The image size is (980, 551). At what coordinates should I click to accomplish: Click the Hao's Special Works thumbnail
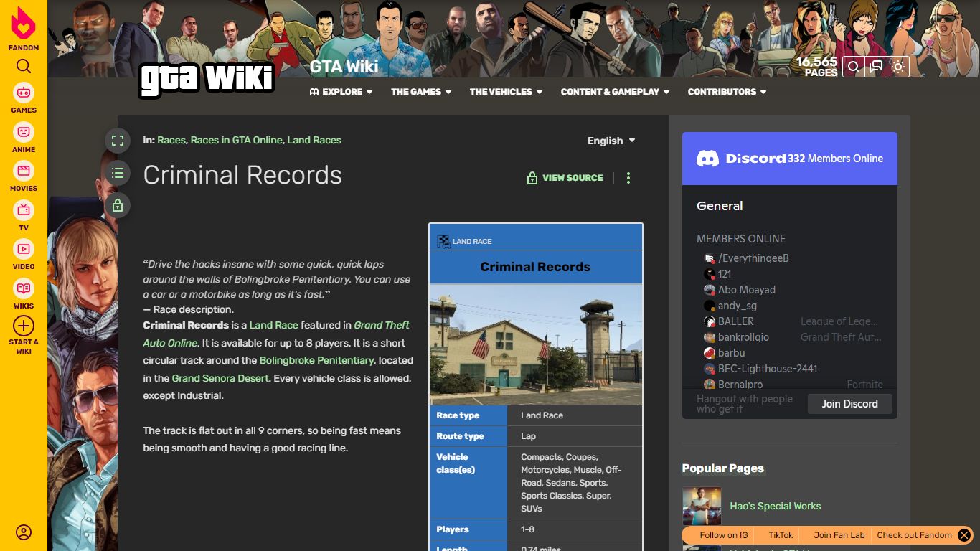coord(702,506)
